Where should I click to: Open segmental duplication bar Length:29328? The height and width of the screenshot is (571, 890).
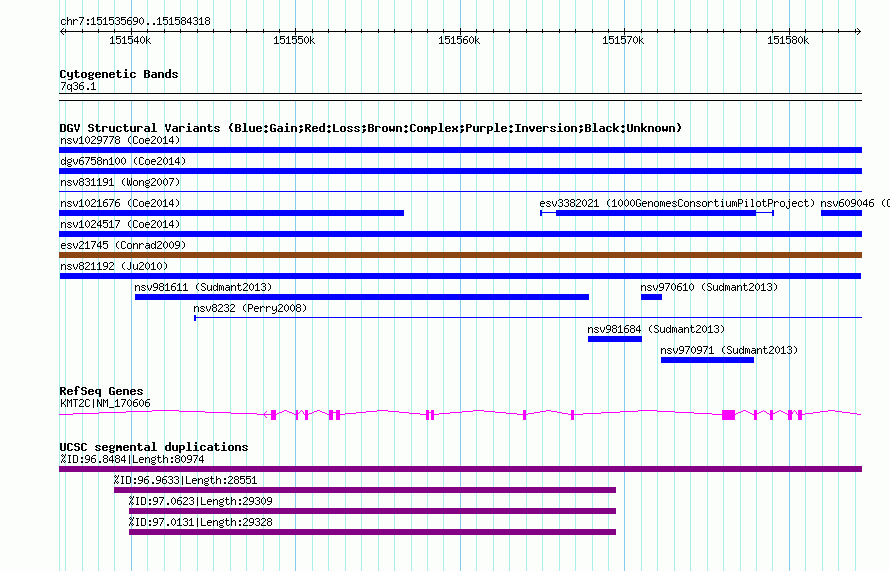pyautogui.click(x=372, y=532)
